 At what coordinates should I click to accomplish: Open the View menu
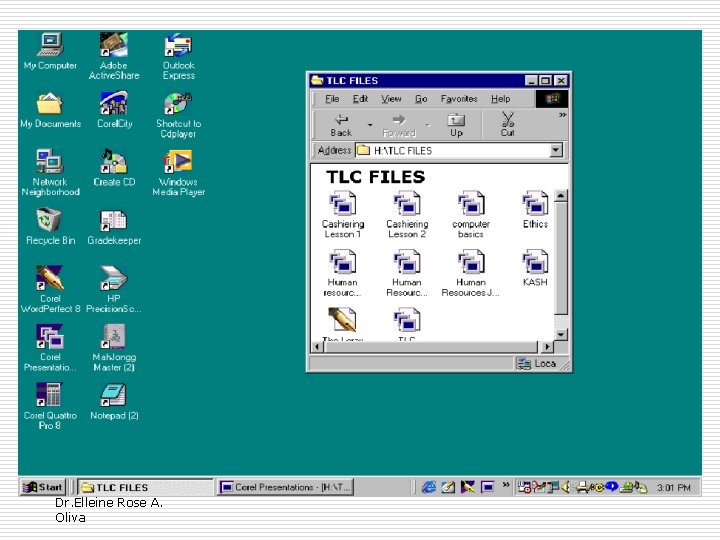pyautogui.click(x=391, y=99)
